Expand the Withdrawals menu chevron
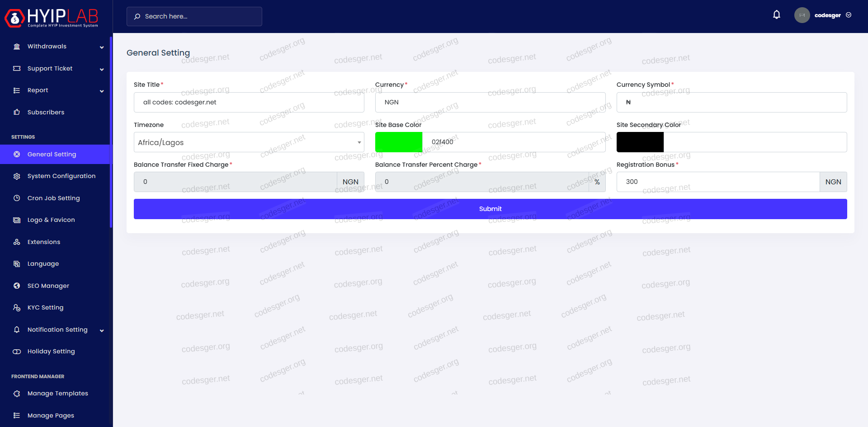The image size is (868, 427). (x=102, y=47)
